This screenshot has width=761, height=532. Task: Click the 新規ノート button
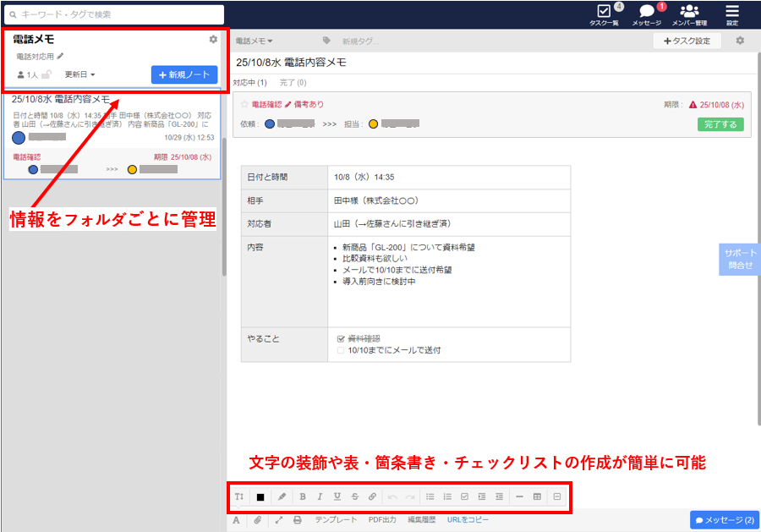(x=183, y=74)
